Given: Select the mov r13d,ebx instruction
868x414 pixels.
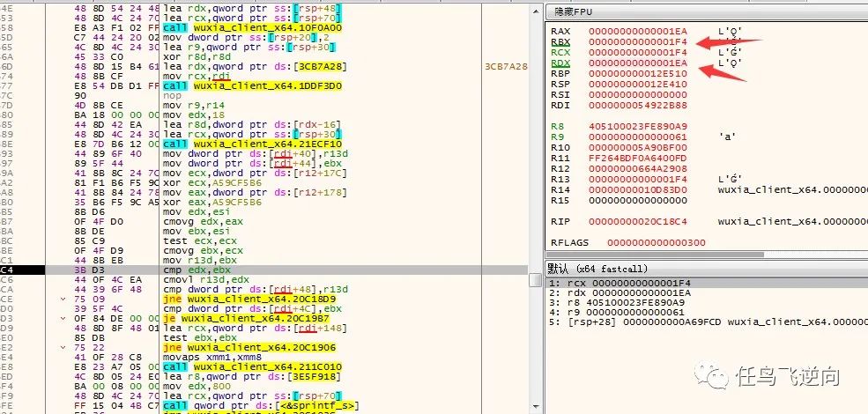Looking at the screenshot, I should (200, 260).
